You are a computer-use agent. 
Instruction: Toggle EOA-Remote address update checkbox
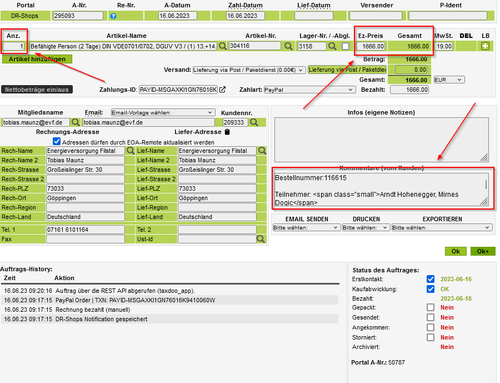coord(57,141)
